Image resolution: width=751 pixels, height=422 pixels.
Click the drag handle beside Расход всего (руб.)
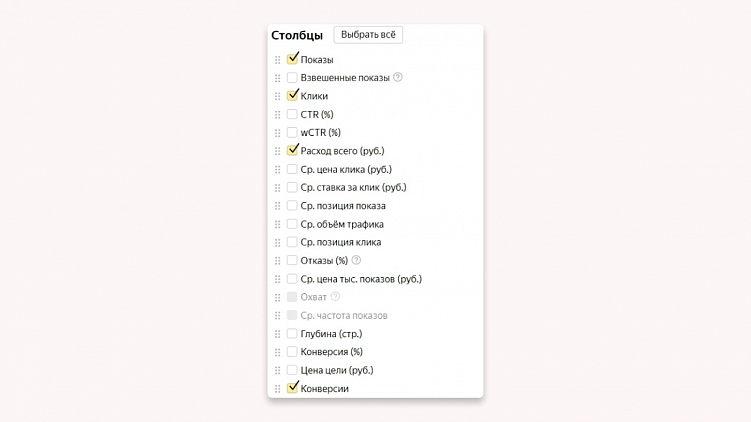tap(278, 151)
